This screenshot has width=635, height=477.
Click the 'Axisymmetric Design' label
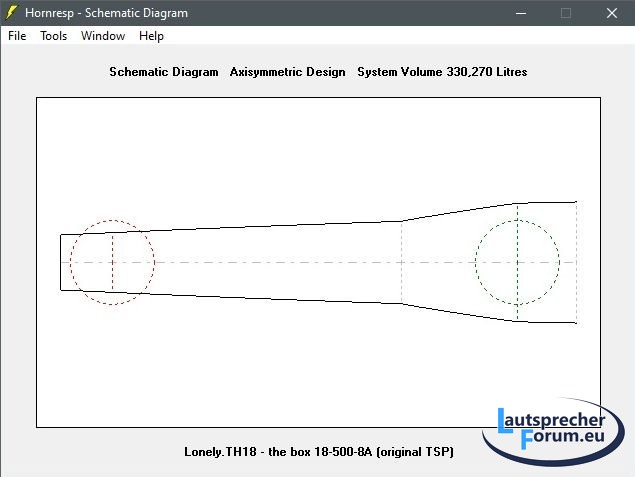(287, 72)
